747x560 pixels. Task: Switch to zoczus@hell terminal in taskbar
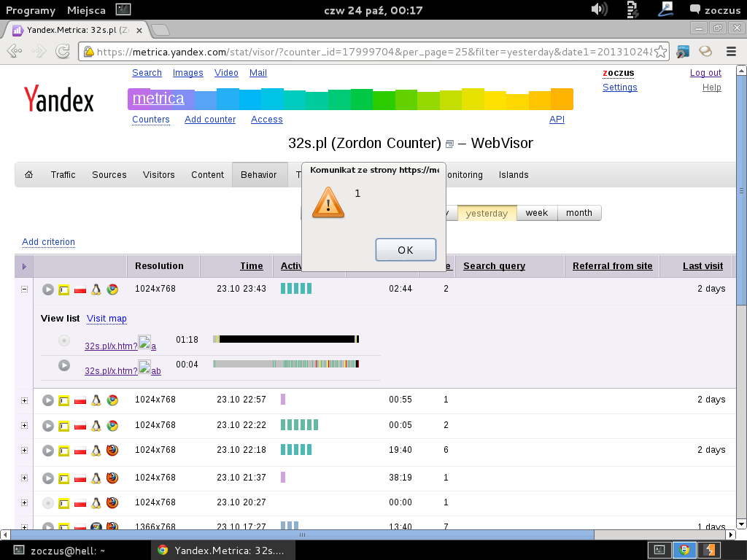click(66, 551)
